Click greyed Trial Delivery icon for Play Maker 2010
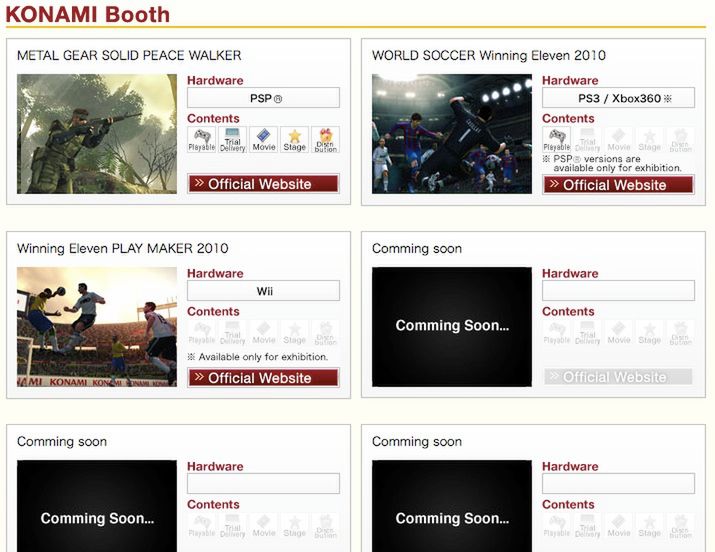Screen dimensions: 715x552 233,333
